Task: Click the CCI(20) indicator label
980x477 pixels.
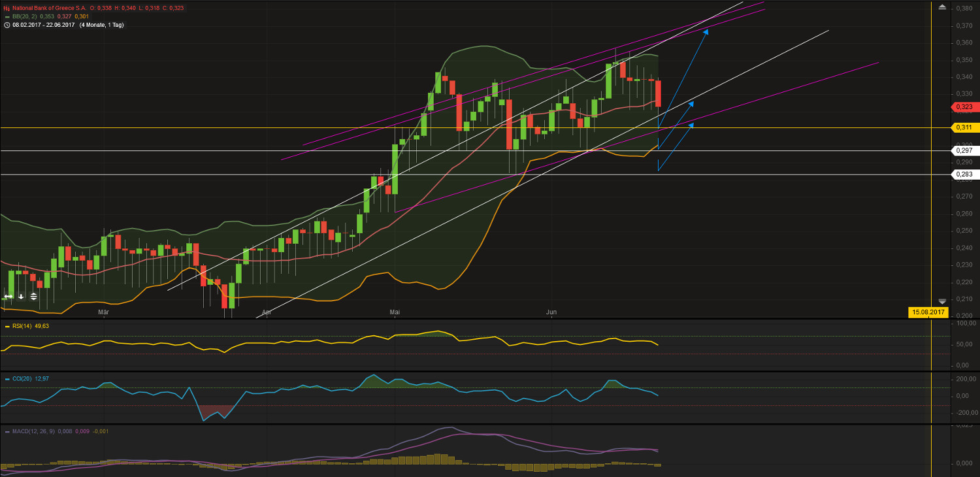Action: [x=23, y=378]
